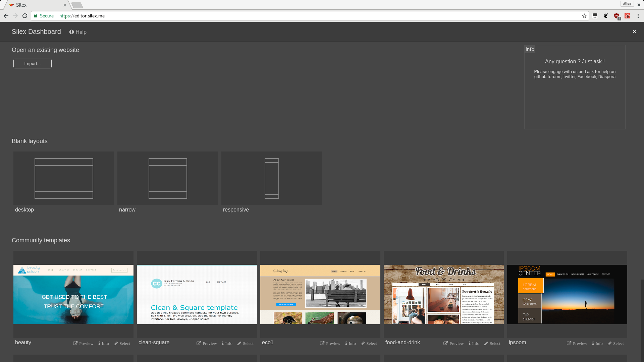Click the red puzzle extension icon
This screenshot has width=644, height=362.
coord(627,16)
